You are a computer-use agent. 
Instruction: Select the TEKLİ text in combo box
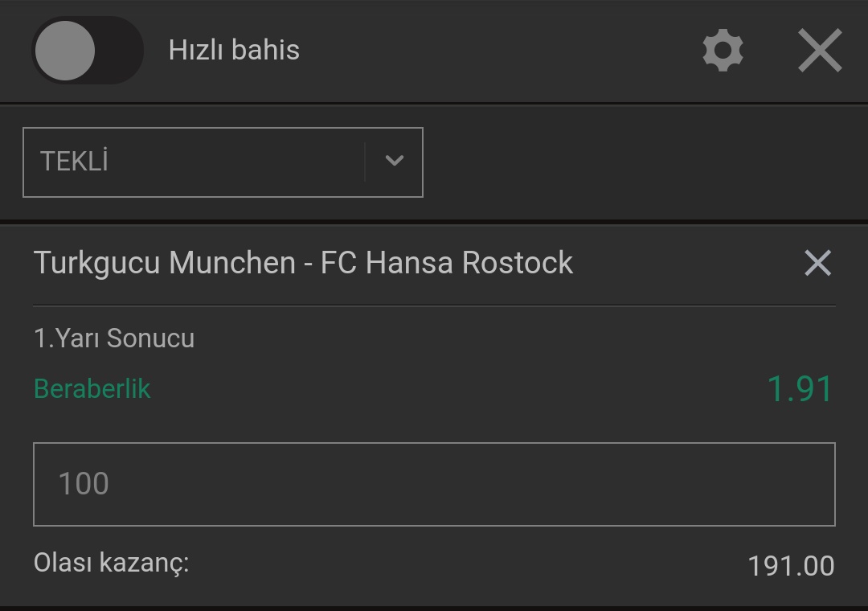tap(74, 162)
